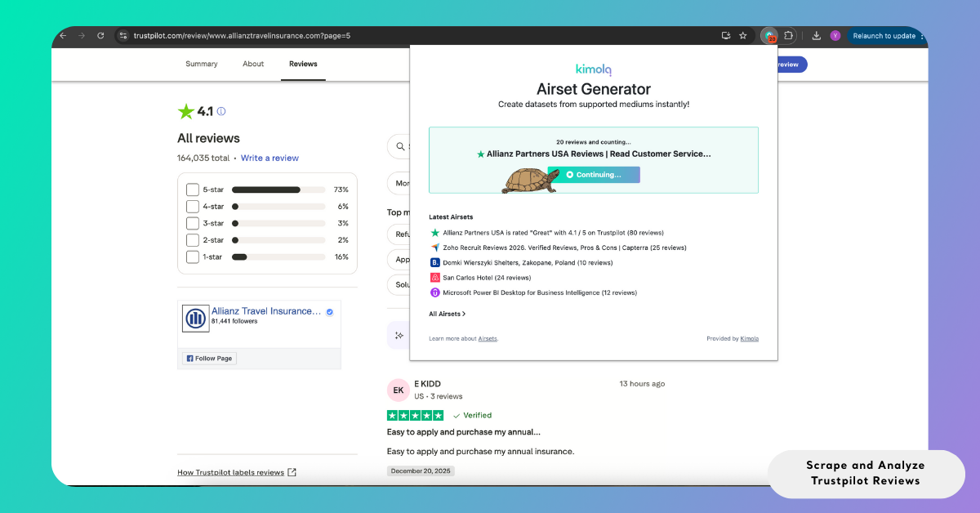This screenshot has width=980, height=513.
Task: Open the Write a review link
Action: tap(269, 158)
